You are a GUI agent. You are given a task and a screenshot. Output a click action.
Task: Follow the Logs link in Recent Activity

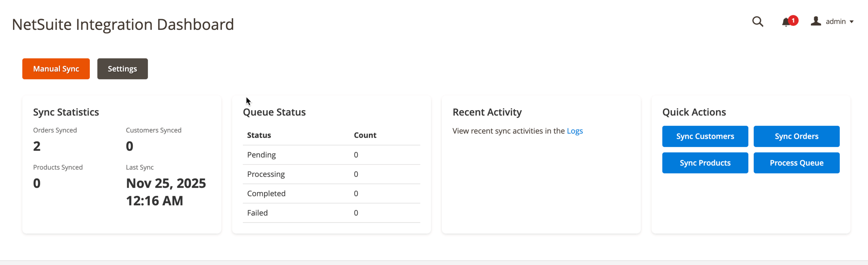[574, 131]
